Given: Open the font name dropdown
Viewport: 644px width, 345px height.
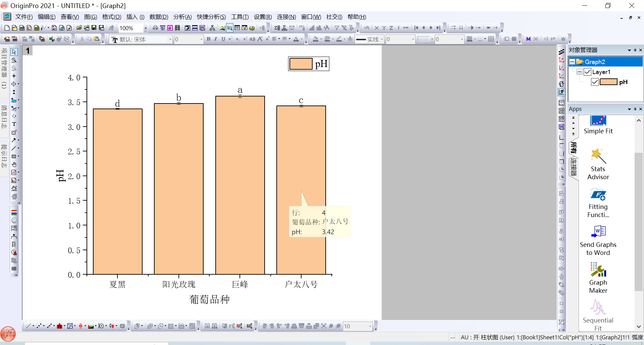Looking at the screenshot, I should click(x=170, y=40).
